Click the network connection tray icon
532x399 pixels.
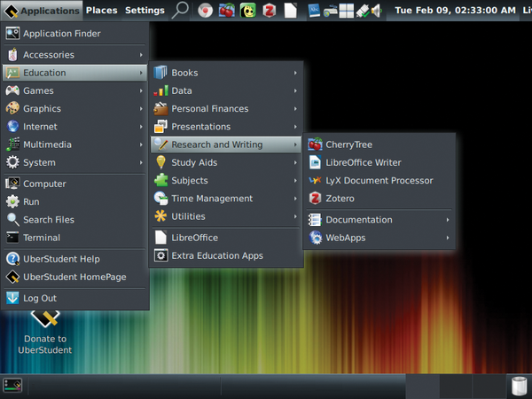coord(363,12)
